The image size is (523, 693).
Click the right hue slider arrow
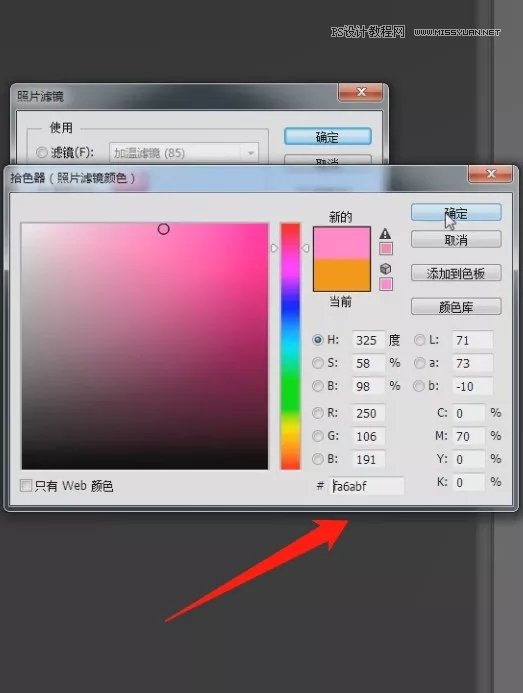[x=305, y=248]
